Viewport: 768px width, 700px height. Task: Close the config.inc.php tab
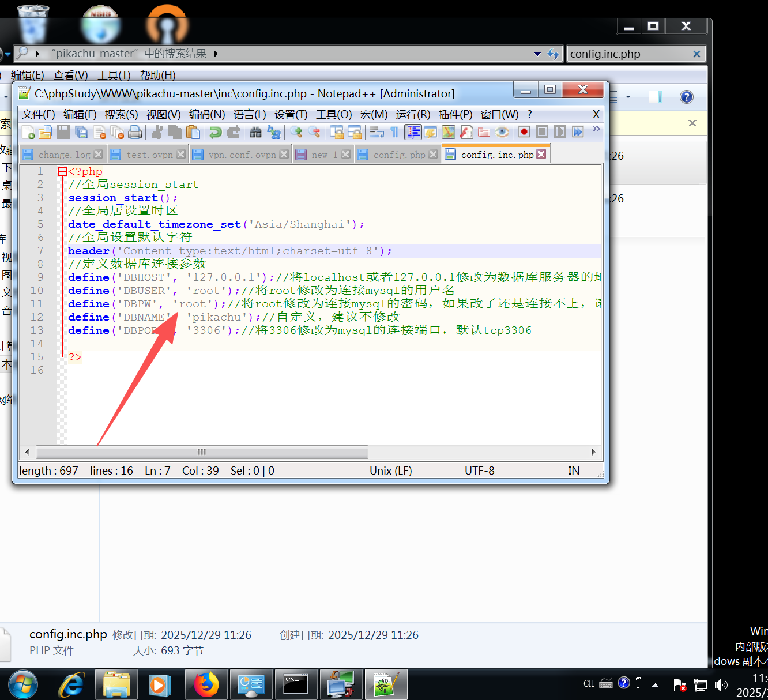point(541,154)
